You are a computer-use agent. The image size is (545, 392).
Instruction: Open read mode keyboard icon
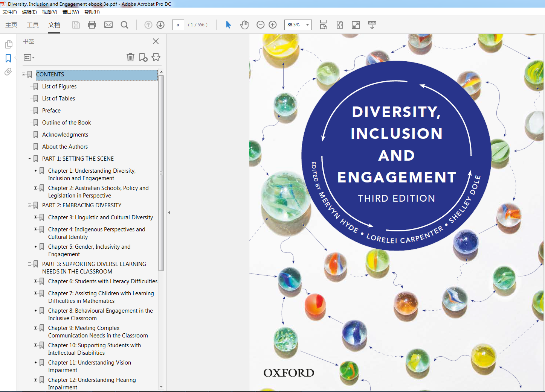click(x=372, y=25)
